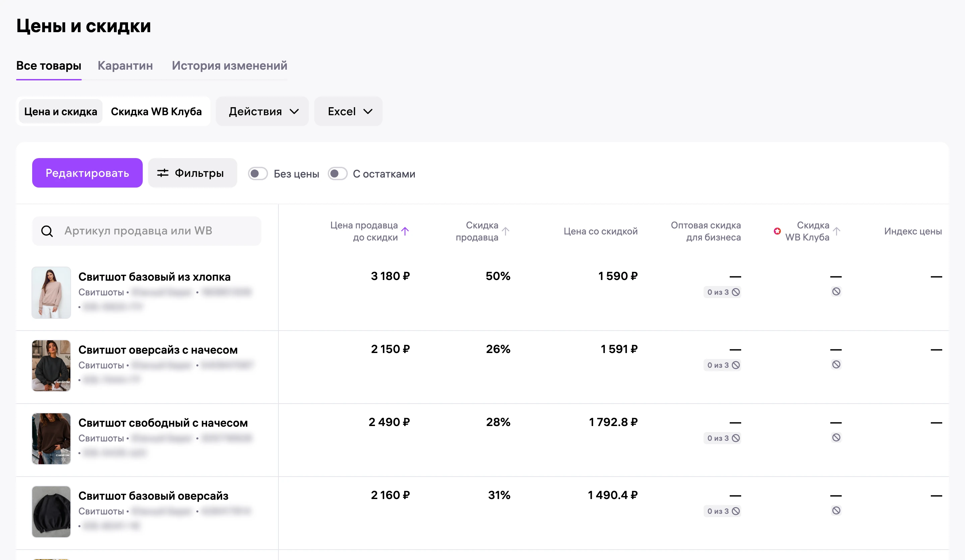The image size is (965, 560).
Task: Click WB Club blocked icon for Свитшот базовый из хлопка
Action: pos(836,292)
